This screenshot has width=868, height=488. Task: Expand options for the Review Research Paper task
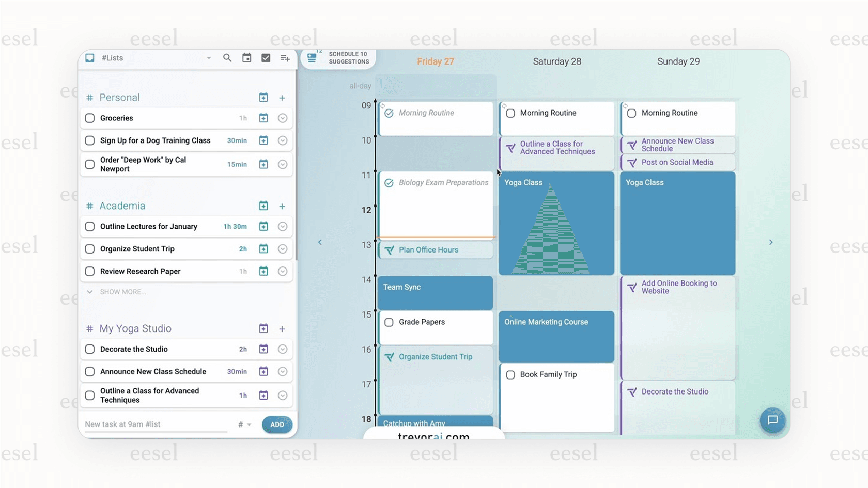tap(283, 271)
